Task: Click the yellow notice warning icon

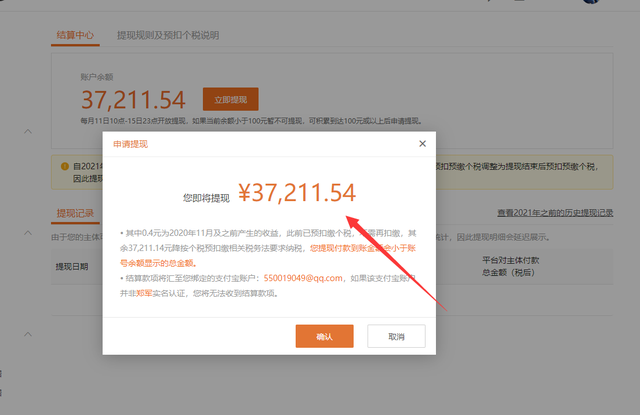Action: coord(65,167)
